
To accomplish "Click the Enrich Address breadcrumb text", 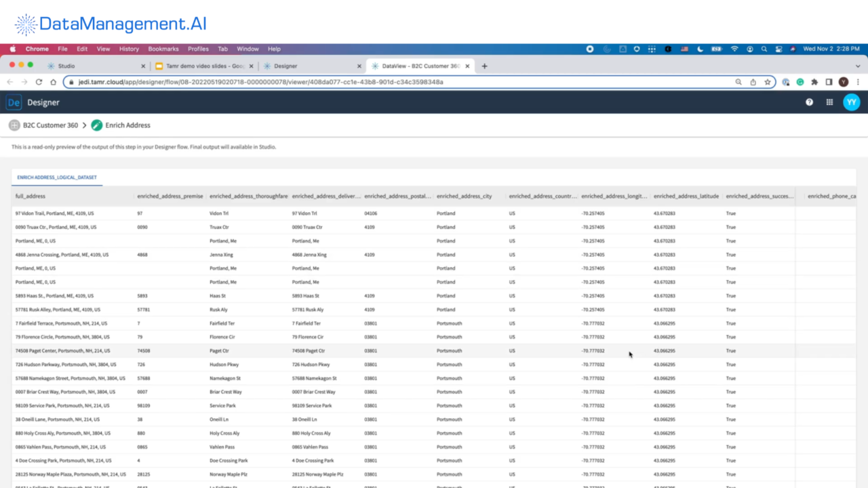I will [x=128, y=125].
